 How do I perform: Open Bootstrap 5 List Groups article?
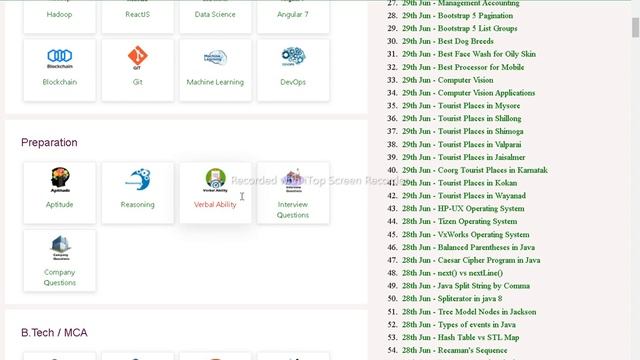(460, 29)
